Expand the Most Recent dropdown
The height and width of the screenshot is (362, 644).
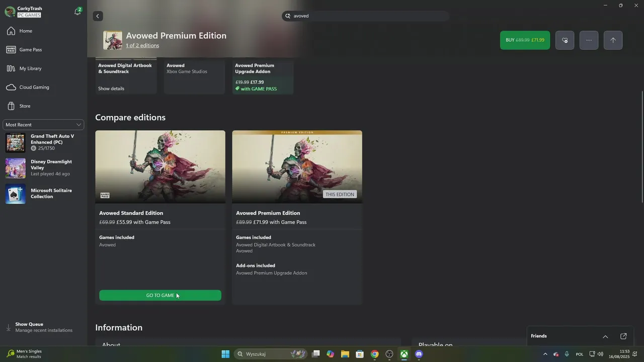coord(43,125)
